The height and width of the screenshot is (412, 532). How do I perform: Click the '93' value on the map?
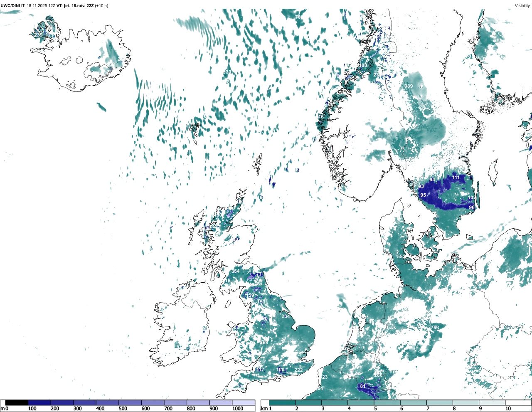(421, 187)
